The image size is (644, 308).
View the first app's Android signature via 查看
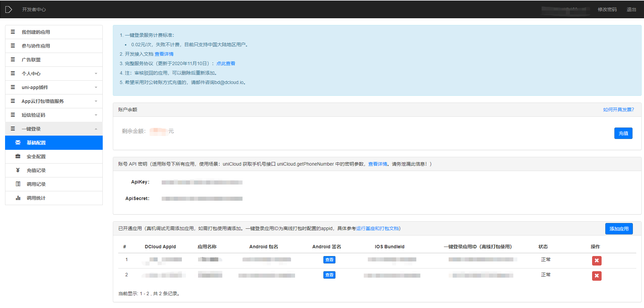click(x=329, y=259)
